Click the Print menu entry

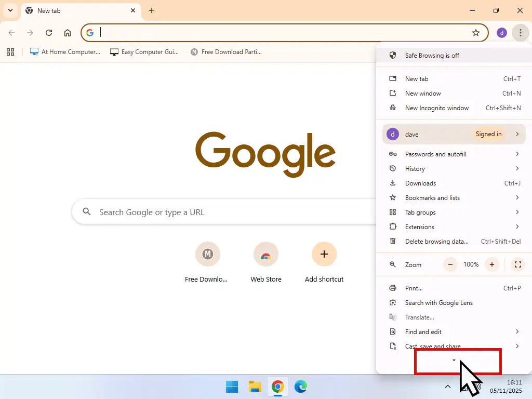click(414, 288)
